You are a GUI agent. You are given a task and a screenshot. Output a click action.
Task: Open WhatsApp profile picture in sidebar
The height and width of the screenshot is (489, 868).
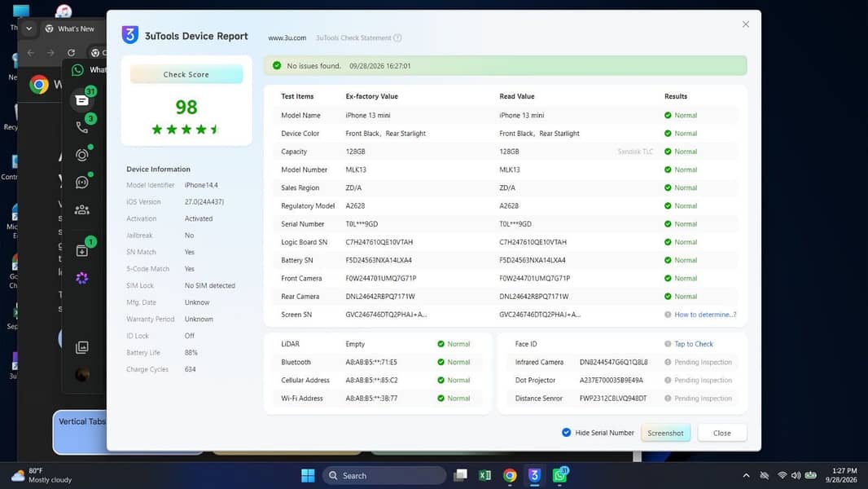[x=82, y=375]
